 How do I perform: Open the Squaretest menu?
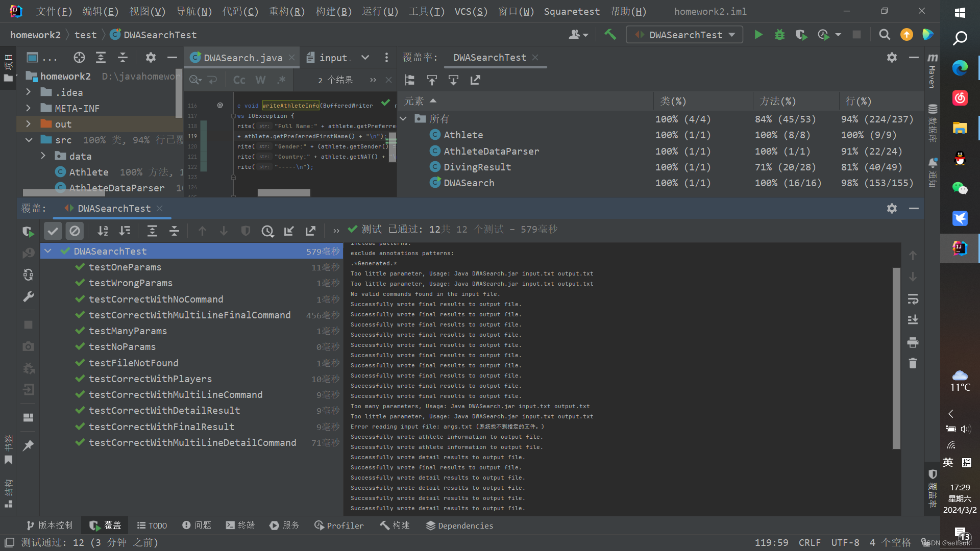(x=571, y=11)
